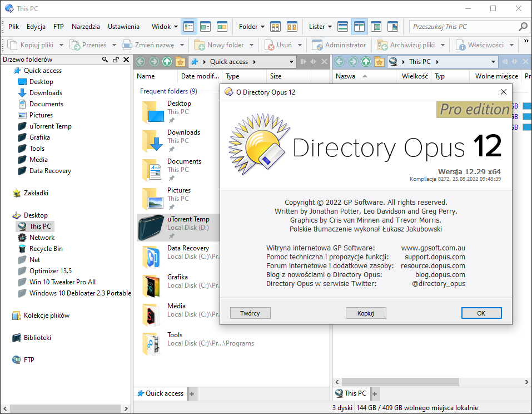Screen dimensions: 532x414
Task: Open Nowy folder dropdown arrow
Action: point(251,45)
